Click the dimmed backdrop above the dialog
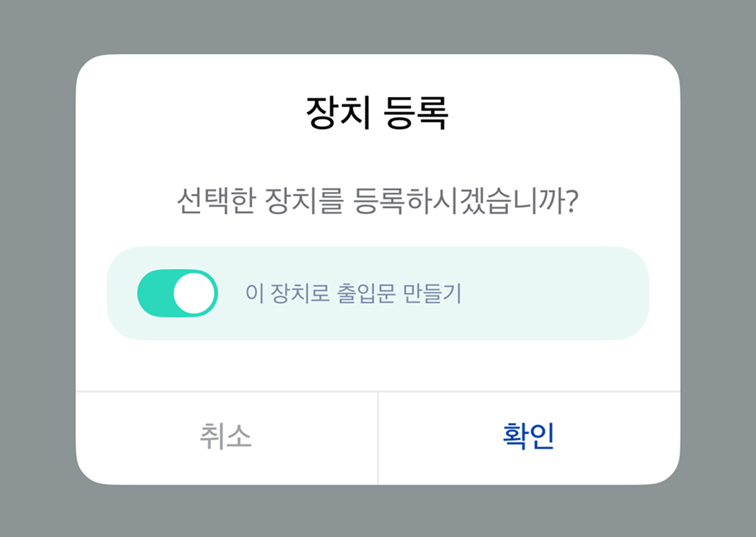This screenshot has width=756, height=537. pos(378,26)
